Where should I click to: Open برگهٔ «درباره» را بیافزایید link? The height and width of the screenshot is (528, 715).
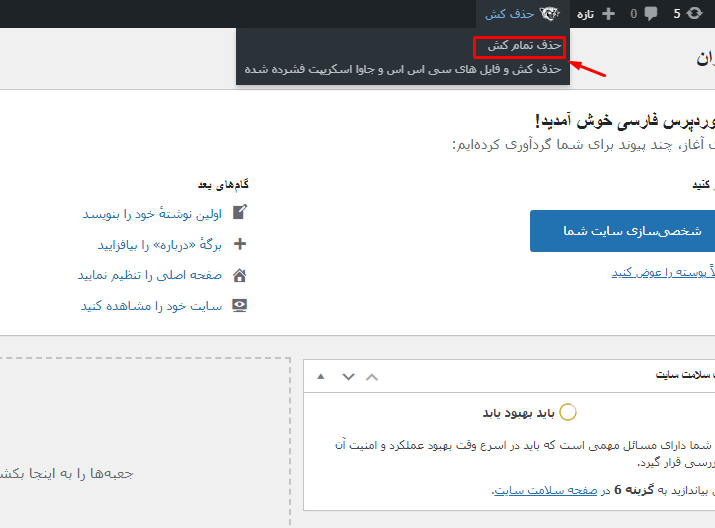[x=160, y=245]
